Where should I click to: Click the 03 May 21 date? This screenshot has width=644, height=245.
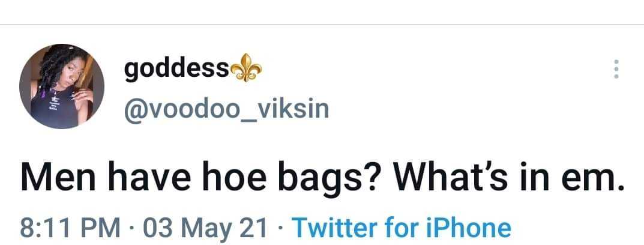pos(205,228)
